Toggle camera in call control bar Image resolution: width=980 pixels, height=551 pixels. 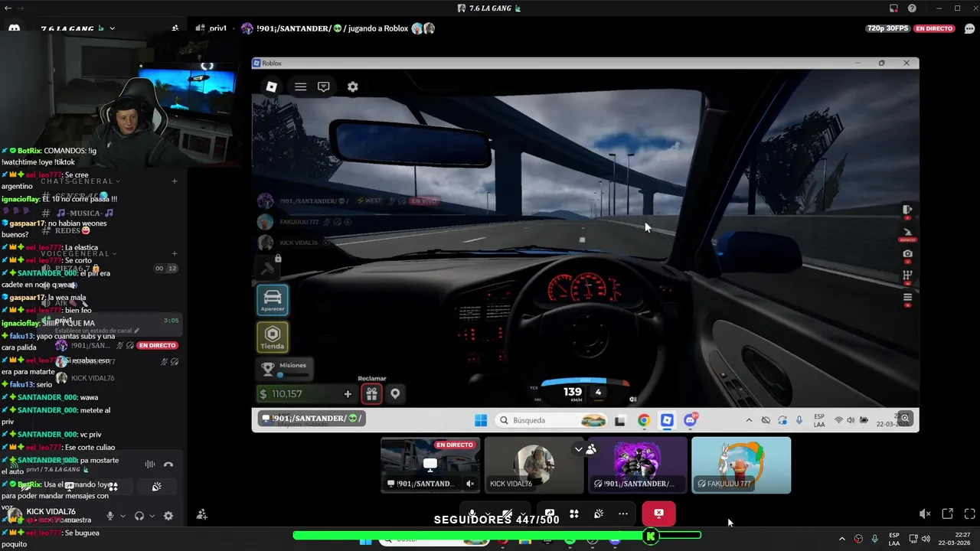[x=506, y=514]
